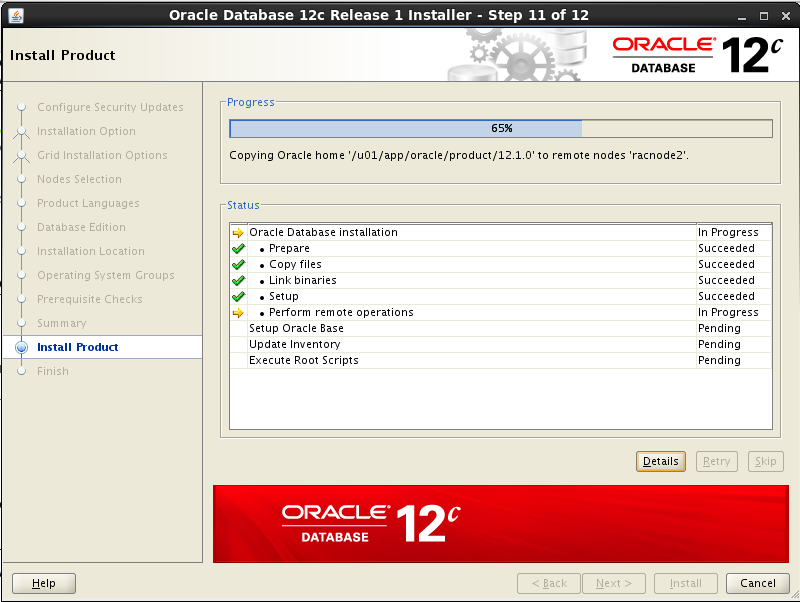
Task: Click the checkmark icon next to Link binaries
Action: 238,280
